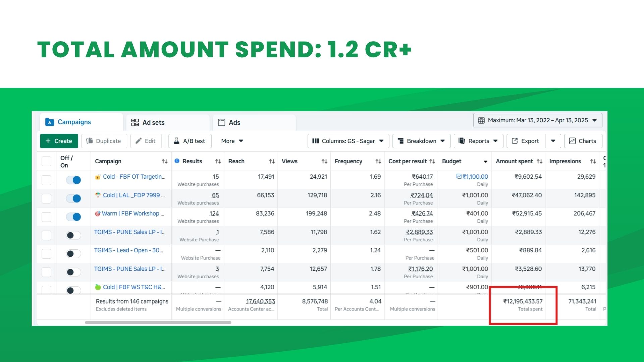Click the Ads window icon
This screenshot has width=644, height=362.
221,123
